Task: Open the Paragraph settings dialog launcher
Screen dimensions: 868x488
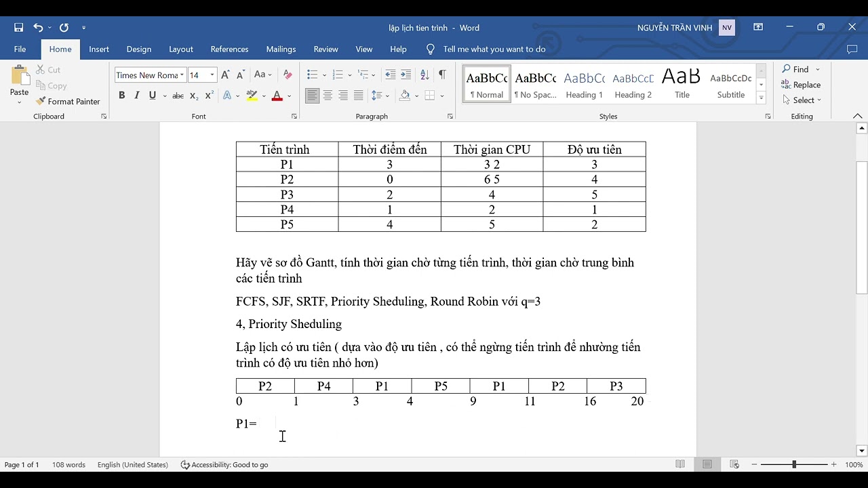Action: [x=450, y=117]
